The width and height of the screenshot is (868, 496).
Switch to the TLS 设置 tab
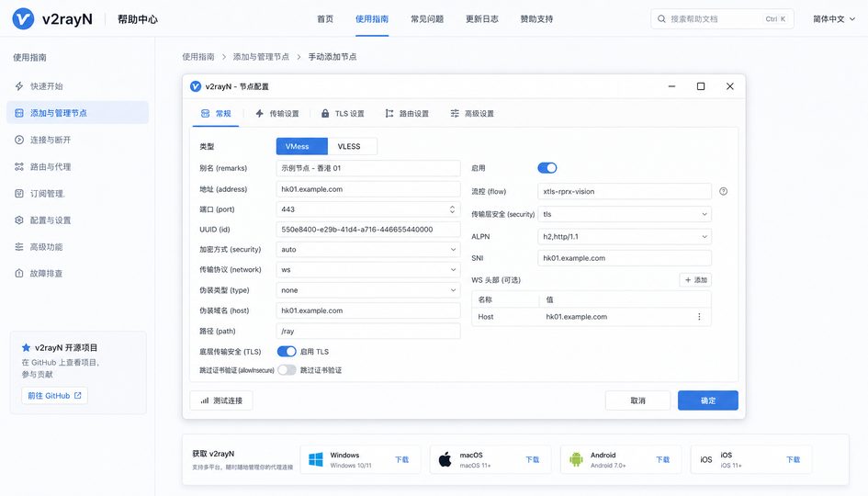tap(343, 114)
